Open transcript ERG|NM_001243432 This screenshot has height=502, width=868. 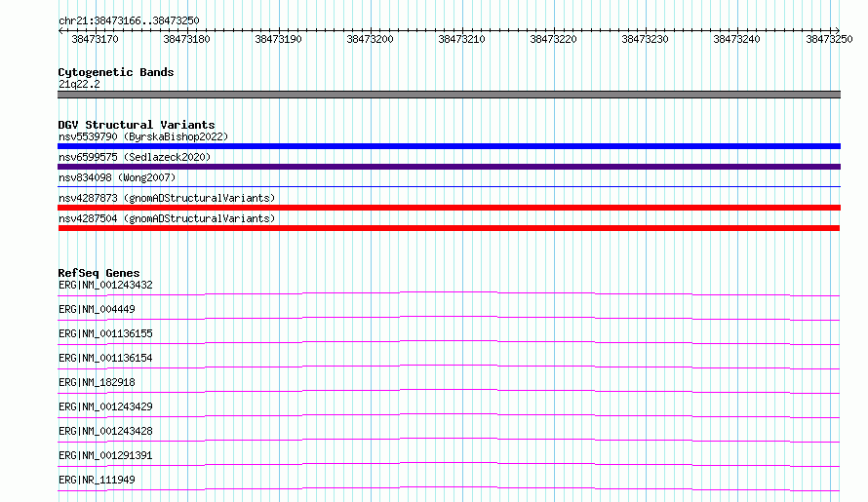click(105, 285)
